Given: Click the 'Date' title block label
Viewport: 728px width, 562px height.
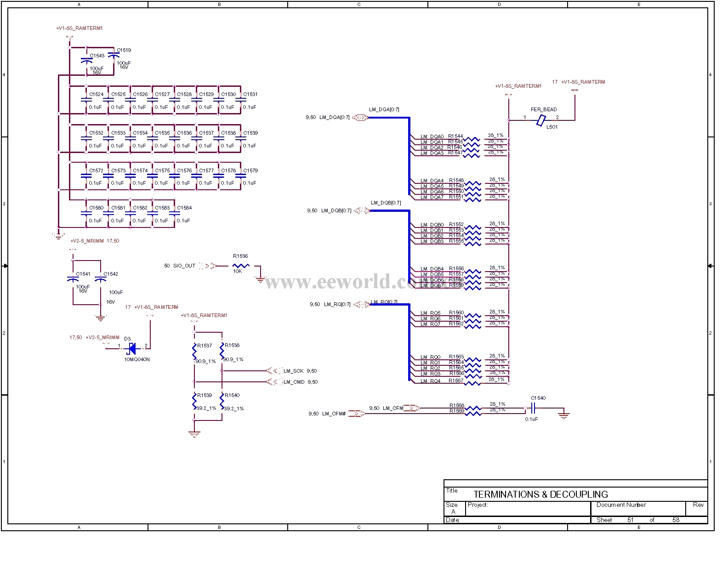Looking at the screenshot, I should 452,520.
